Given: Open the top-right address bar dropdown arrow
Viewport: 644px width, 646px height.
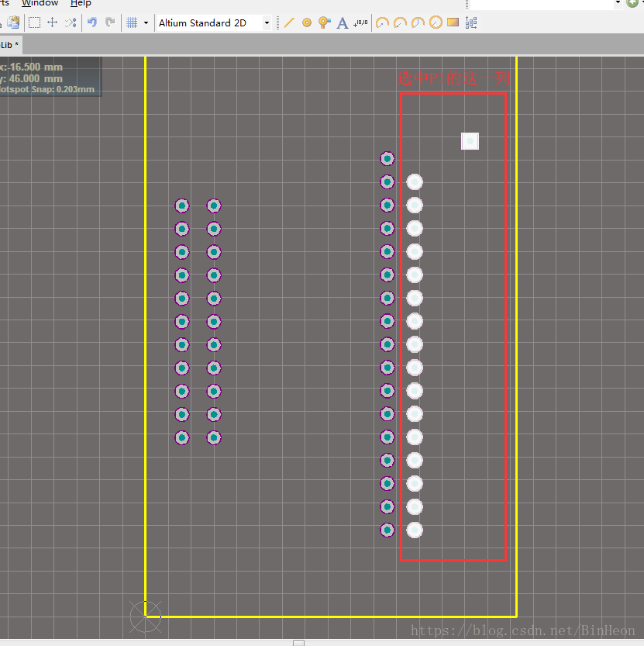Looking at the screenshot, I should [x=618, y=3].
